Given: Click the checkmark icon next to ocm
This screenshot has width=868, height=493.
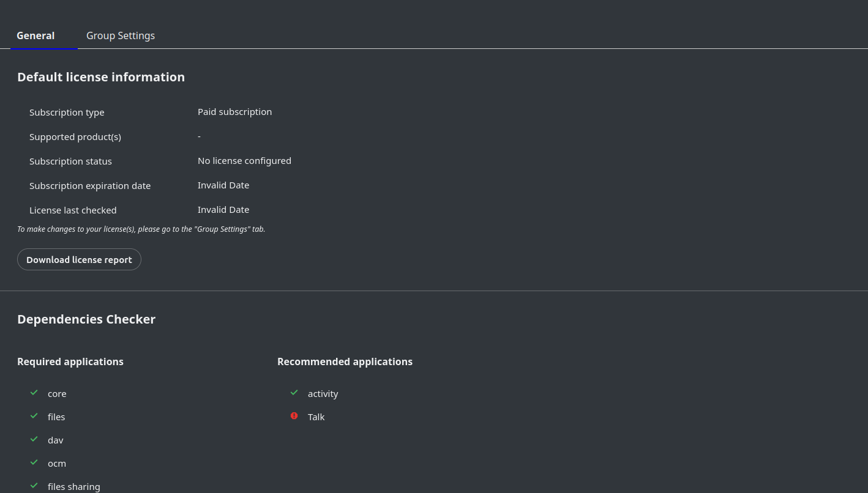Looking at the screenshot, I should pyautogui.click(x=34, y=462).
